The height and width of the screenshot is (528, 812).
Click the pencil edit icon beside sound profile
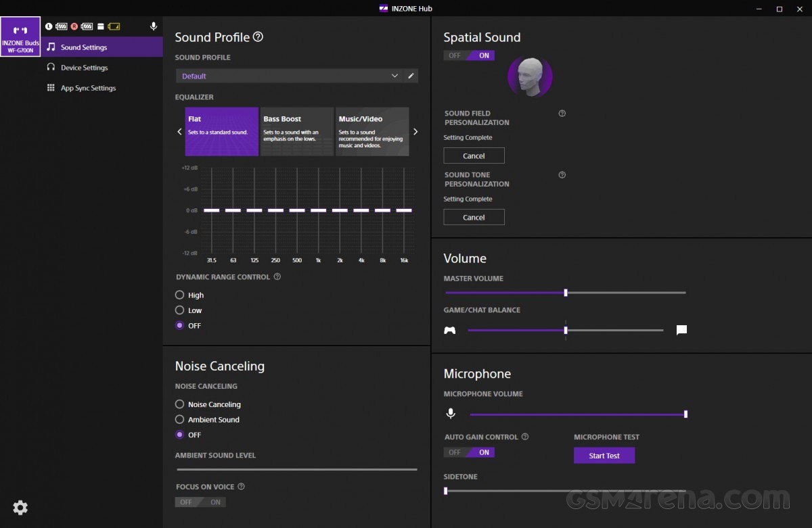(411, 76)
